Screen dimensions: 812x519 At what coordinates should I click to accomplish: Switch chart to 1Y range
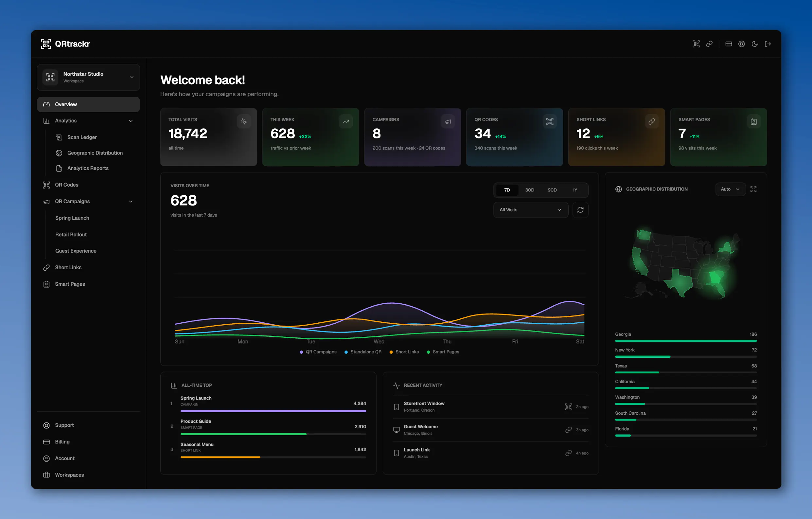pyautogui.click(x=574, y=190)
